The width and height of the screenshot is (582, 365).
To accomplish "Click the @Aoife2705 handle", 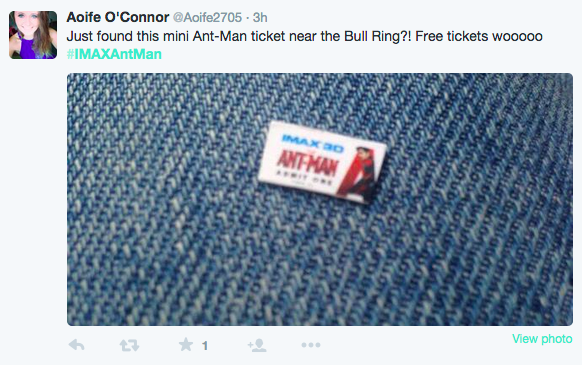I will [x=207, y=17].
